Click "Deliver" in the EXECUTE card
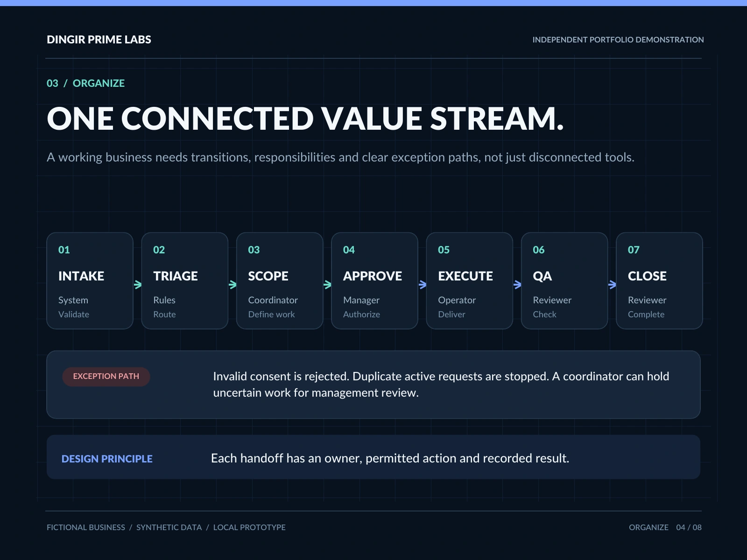The image size is (747, 560). [x=452, y=315]
